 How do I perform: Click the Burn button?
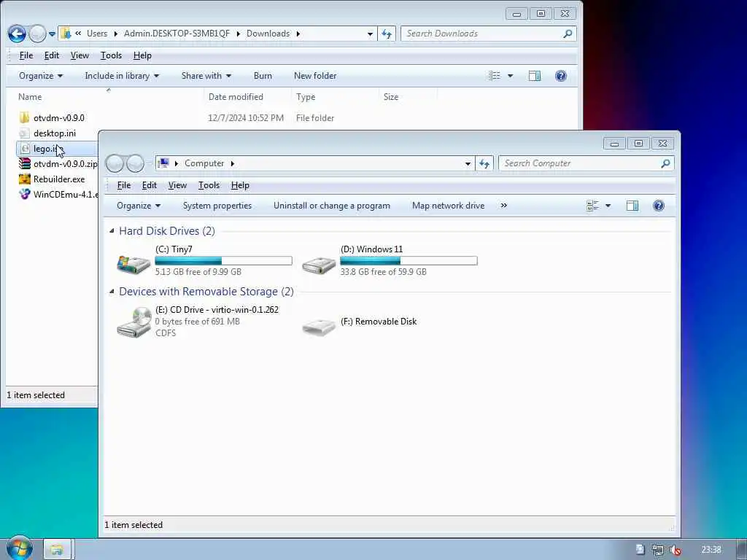coord(263,76)
